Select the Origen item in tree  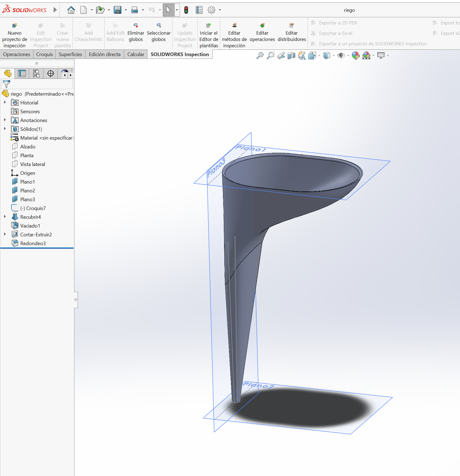28,173
